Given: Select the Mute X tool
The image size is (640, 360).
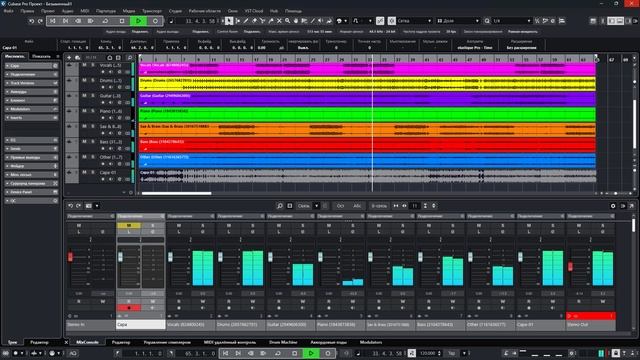Looking at the screenshot, I should pyautogui.click(x=279, y=21).
